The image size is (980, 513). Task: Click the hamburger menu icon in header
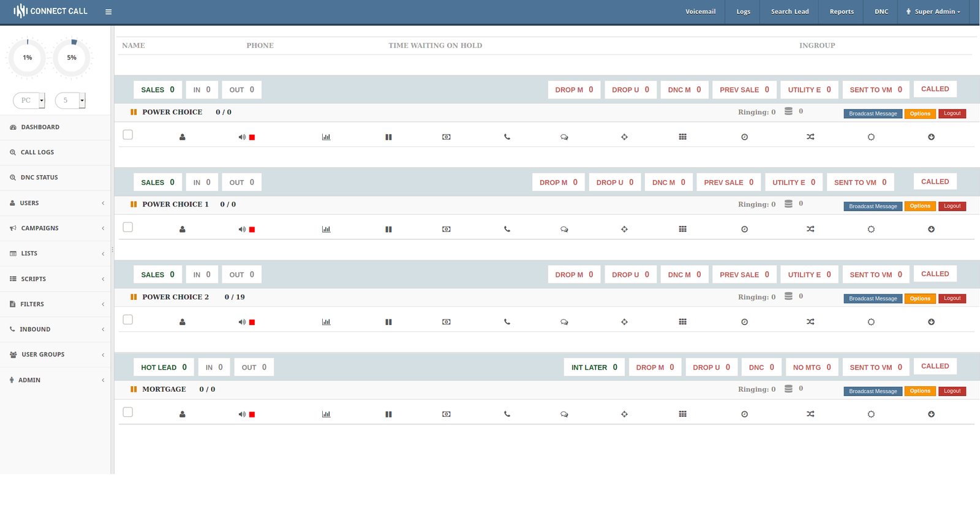[x=108, y=12]
